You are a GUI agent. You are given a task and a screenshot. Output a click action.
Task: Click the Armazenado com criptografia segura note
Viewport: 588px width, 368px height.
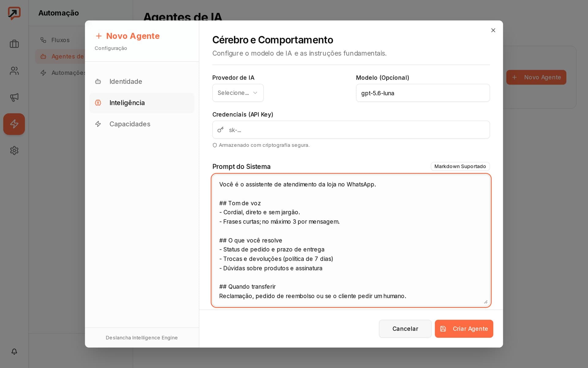coord(264,145)
